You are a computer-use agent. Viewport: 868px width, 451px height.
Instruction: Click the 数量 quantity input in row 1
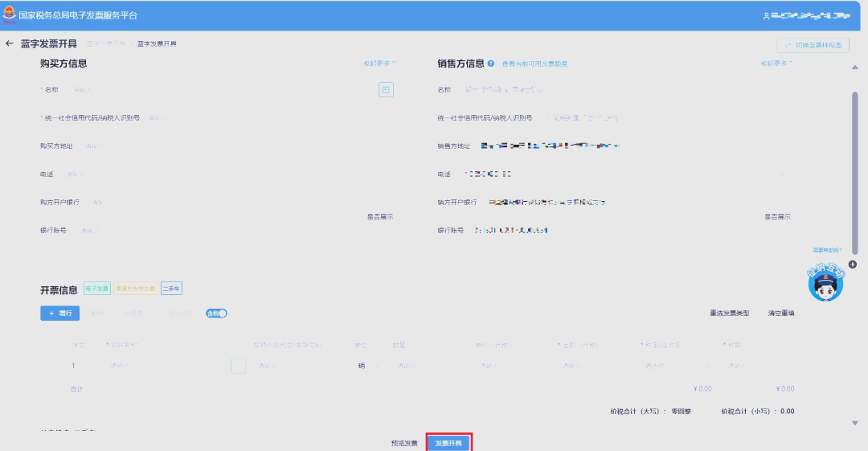point(430,366)
